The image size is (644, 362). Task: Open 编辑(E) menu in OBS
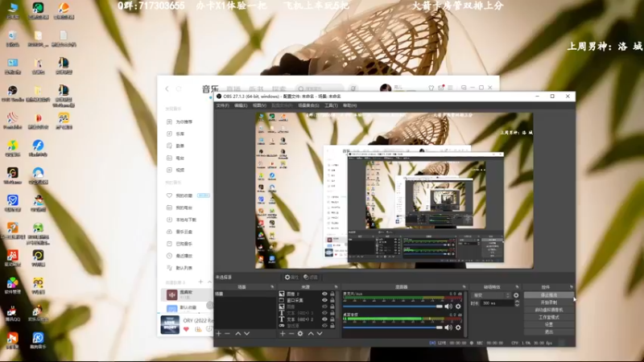[241, 105]
